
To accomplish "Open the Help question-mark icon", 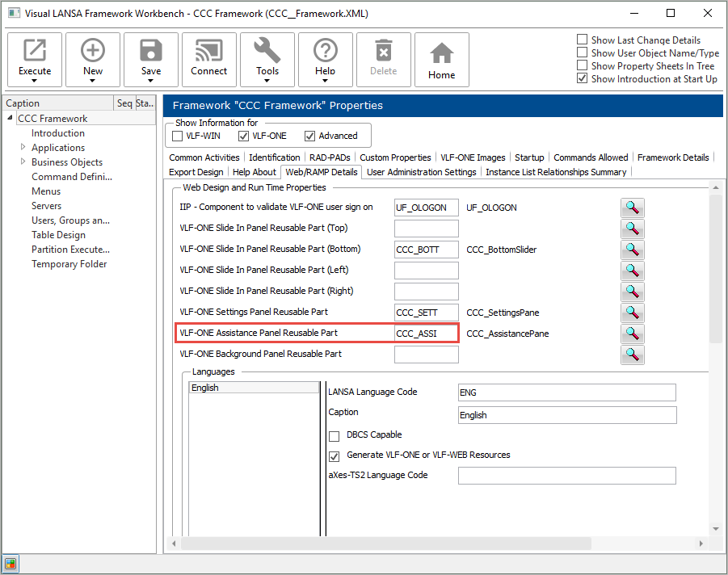I will pyautogui.click(x=326, y=51).
